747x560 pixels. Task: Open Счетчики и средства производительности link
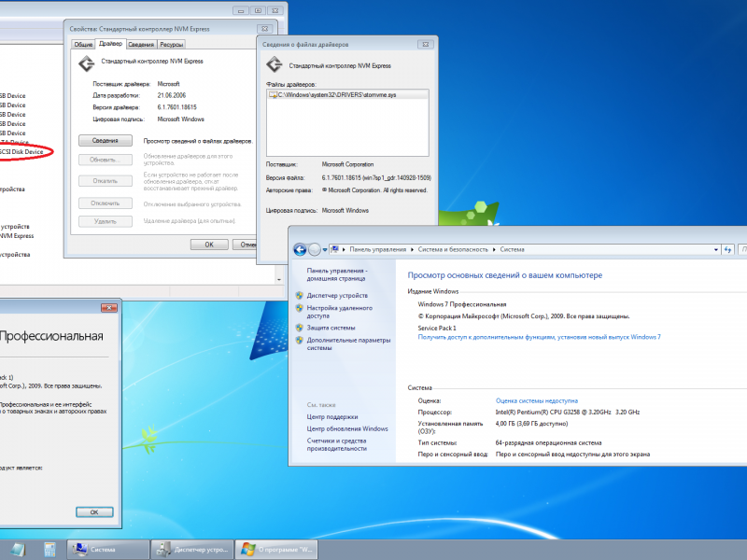(337, 444)
